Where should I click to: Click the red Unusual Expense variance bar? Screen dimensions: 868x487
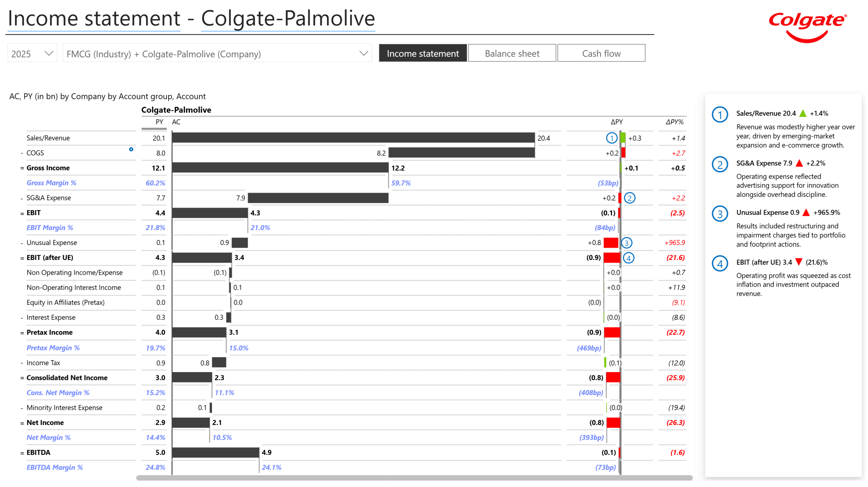click(x=610, y=243)
